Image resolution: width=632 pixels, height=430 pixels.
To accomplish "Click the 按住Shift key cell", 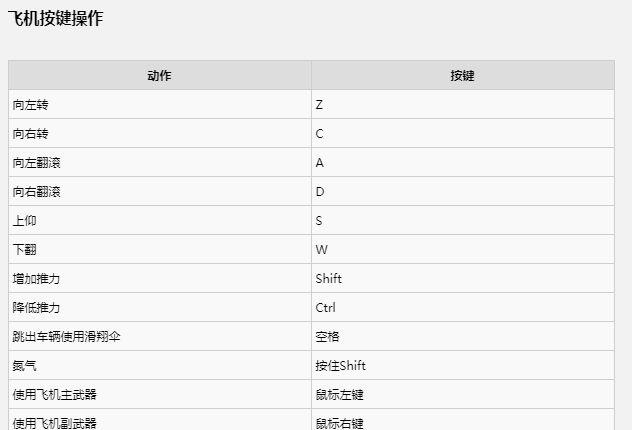I will coord(340,365).
